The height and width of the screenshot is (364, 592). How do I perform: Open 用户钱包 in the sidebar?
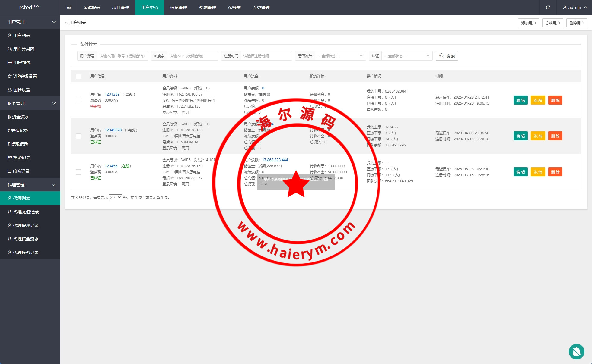pos(22,63)
